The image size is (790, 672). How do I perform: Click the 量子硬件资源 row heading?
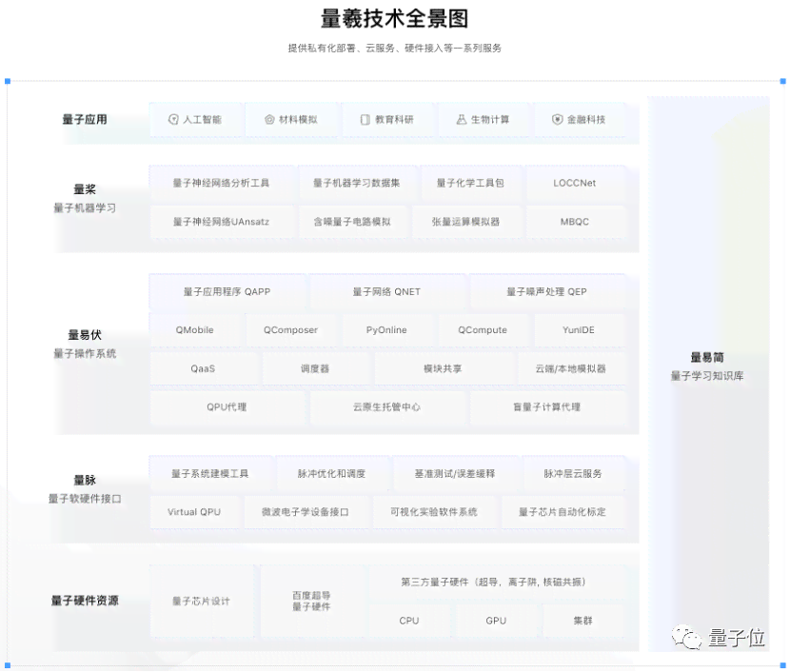point(85,601)
